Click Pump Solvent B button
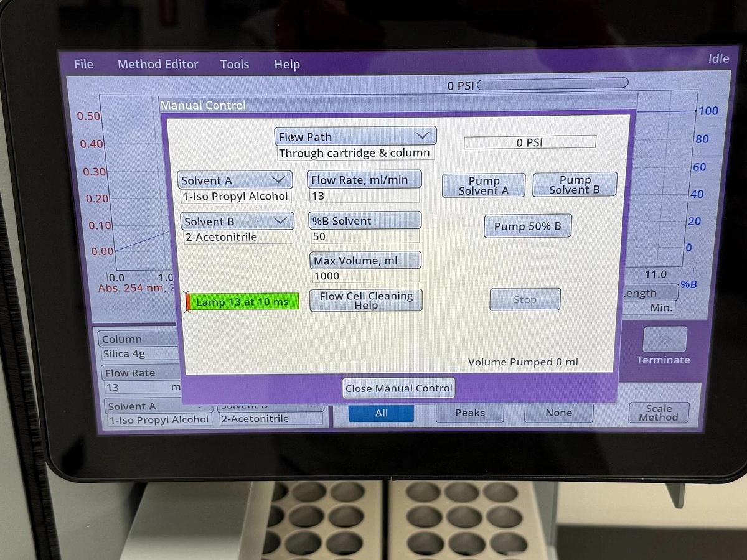This screenshot has width=747, height=560. 575,184
